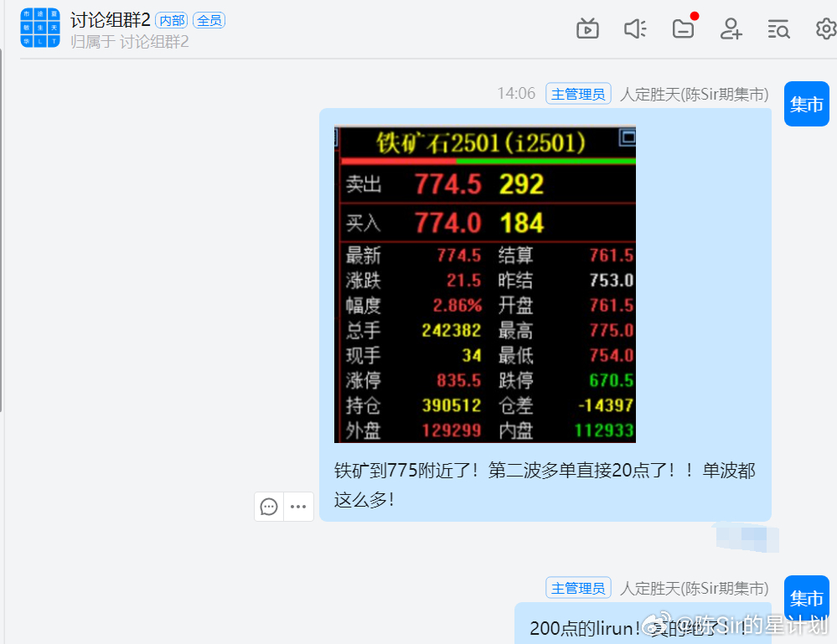The height and width of the screenshot is (644, 837).
Task: Open the group live stream (TV icon)
Action: coord(587,28)
